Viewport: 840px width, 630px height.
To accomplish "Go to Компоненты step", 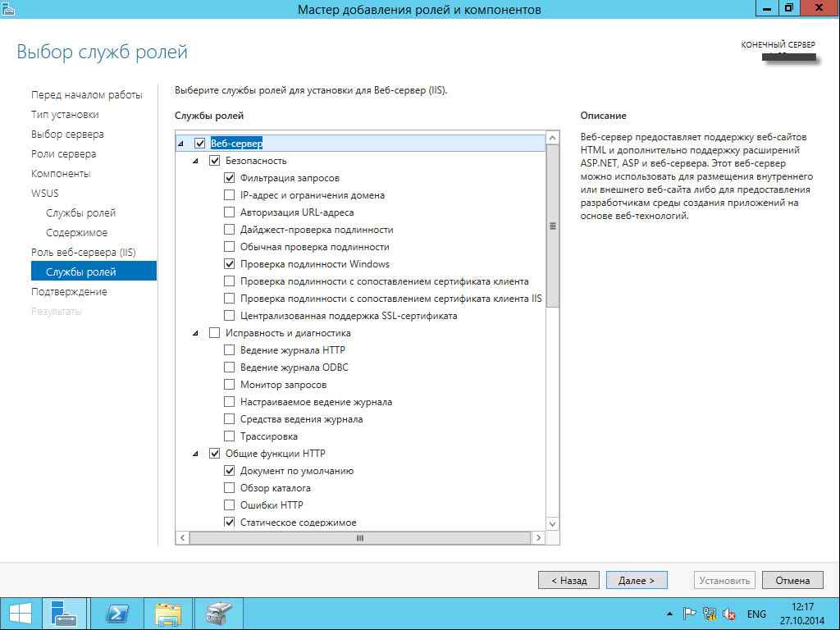I will [61, 174].
